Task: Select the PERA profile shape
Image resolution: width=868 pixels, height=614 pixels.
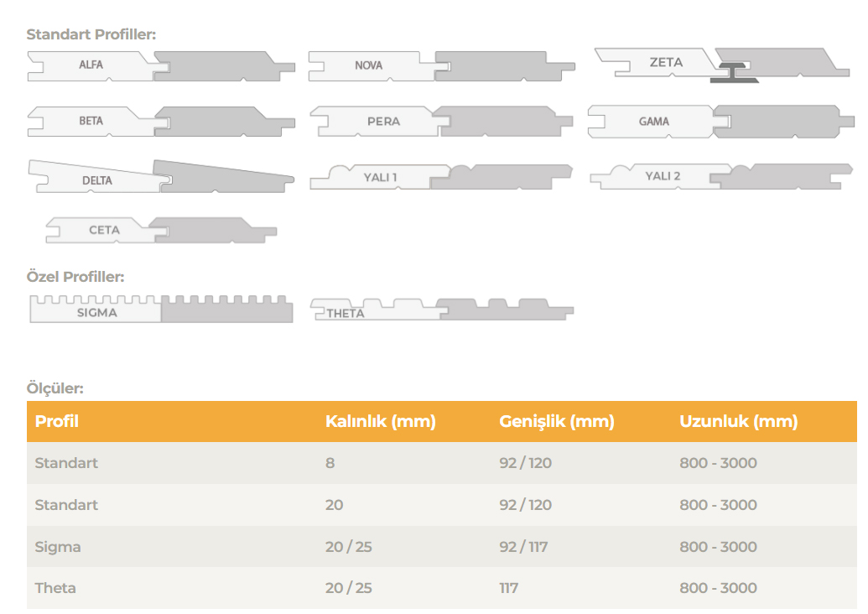Action: click(441, 122)
